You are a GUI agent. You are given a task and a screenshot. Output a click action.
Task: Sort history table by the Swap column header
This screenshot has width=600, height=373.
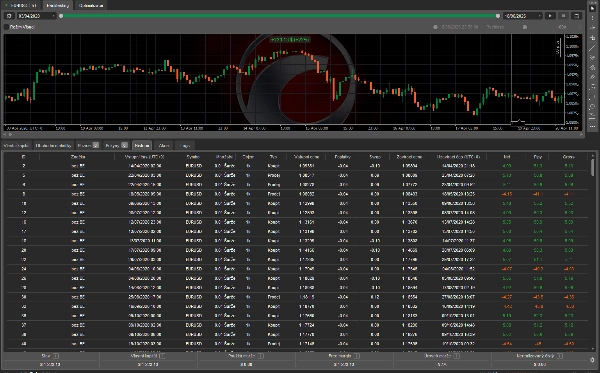(375, 157)
